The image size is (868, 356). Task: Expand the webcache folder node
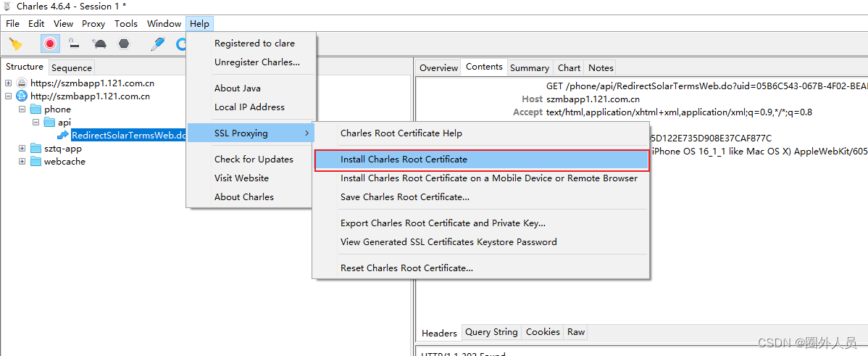coord(22,162)
